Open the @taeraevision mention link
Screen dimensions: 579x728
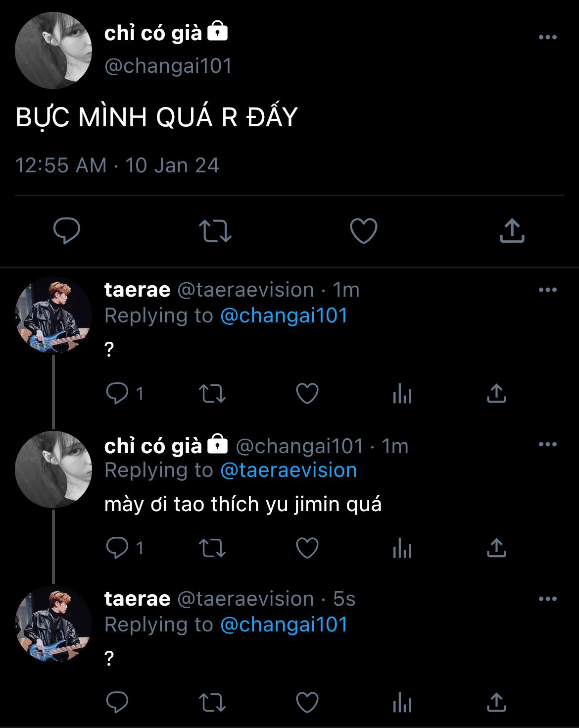coord(288,470)
